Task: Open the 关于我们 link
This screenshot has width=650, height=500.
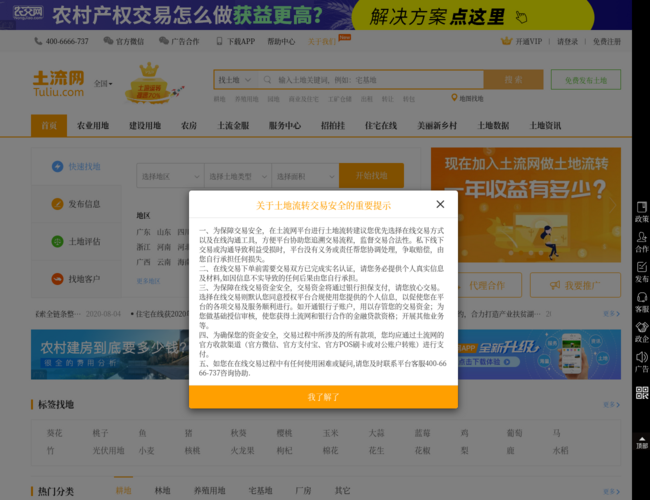Action: point(322,41)
